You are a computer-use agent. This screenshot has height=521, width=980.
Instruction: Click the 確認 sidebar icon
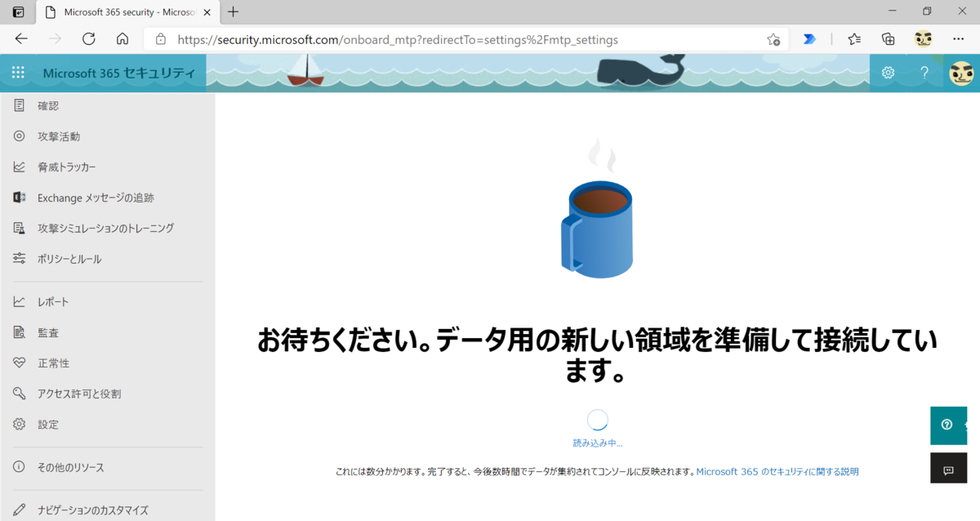(19, 105)
